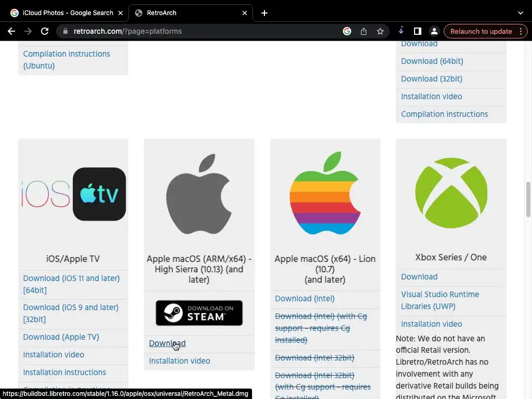
Task: Close the RetroArch tab
Action: tap(245, 13)
